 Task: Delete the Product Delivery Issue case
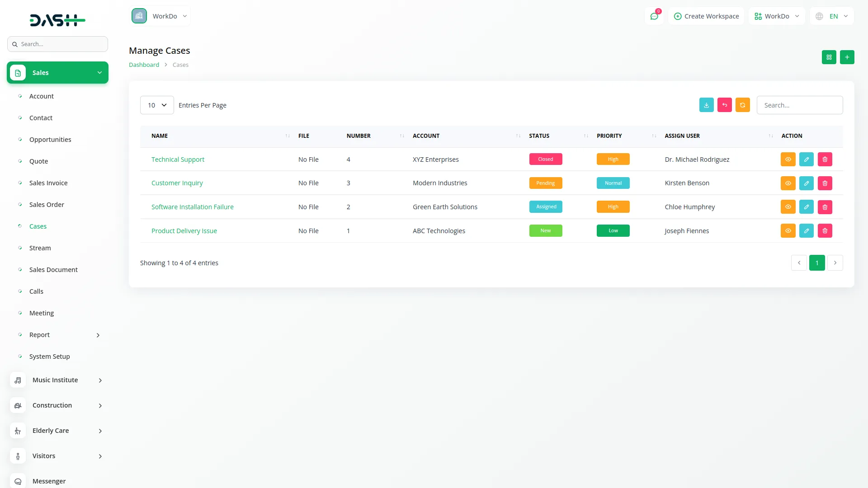(x=825, y=231)
